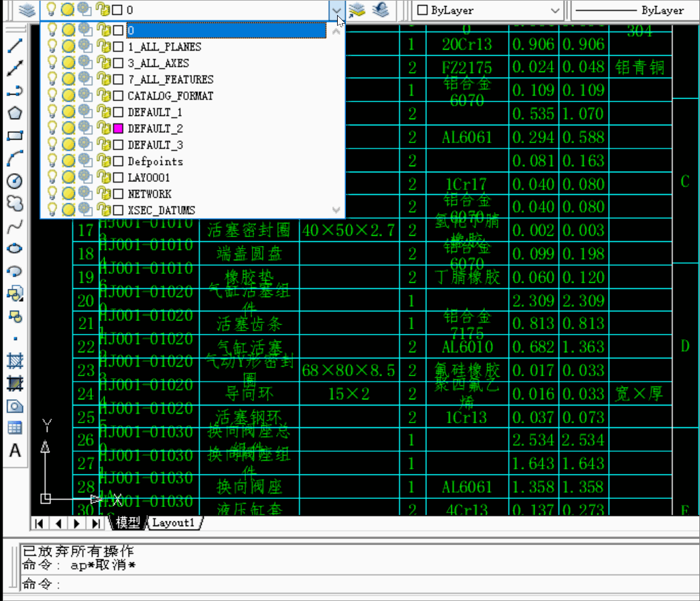
Task: Open the ByLayer linetype dropdown
Action: coord(635,10)
